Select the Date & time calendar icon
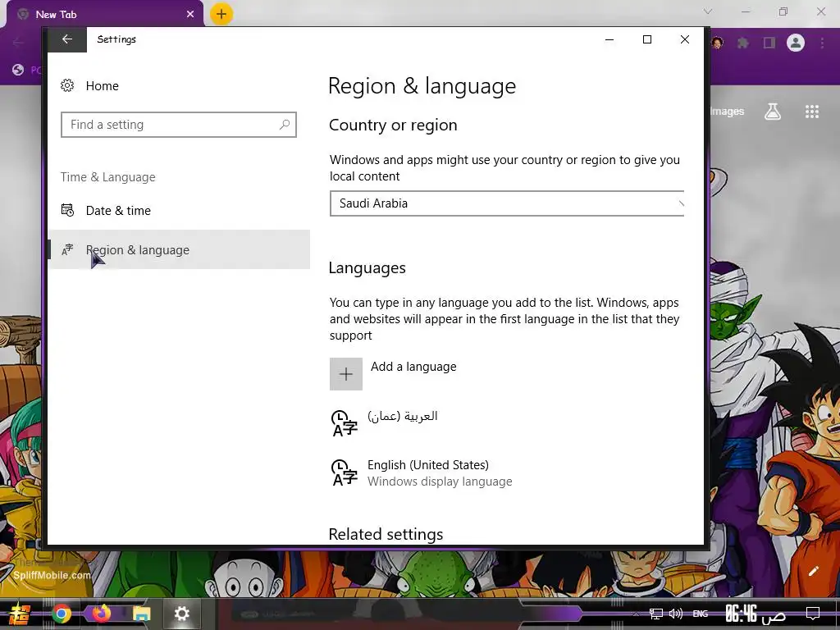 point(67,210)
